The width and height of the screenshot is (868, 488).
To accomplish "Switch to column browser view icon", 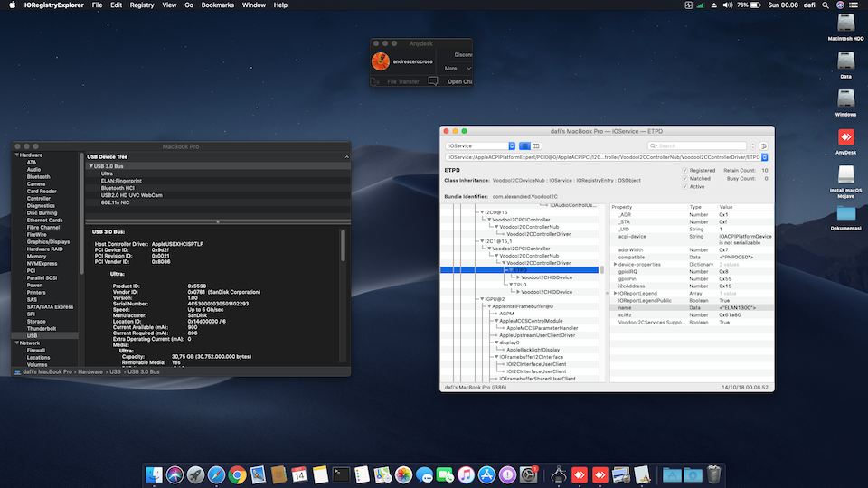I will [x=537, y=145].
